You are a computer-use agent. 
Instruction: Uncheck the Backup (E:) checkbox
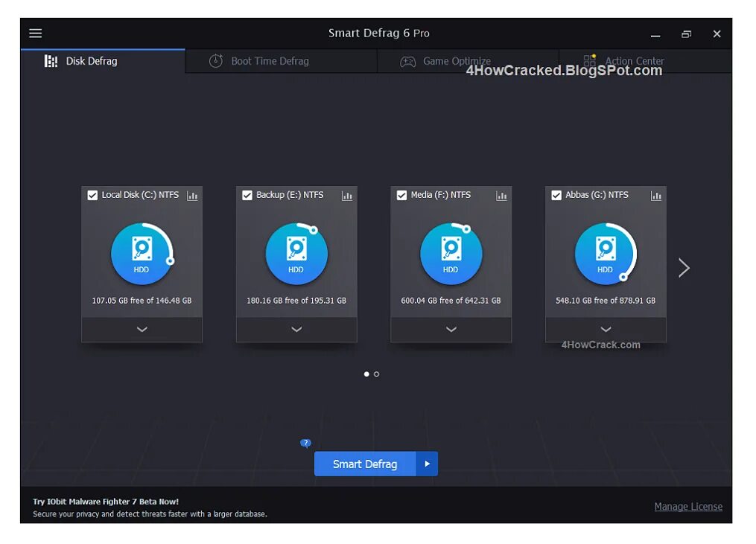247,195
